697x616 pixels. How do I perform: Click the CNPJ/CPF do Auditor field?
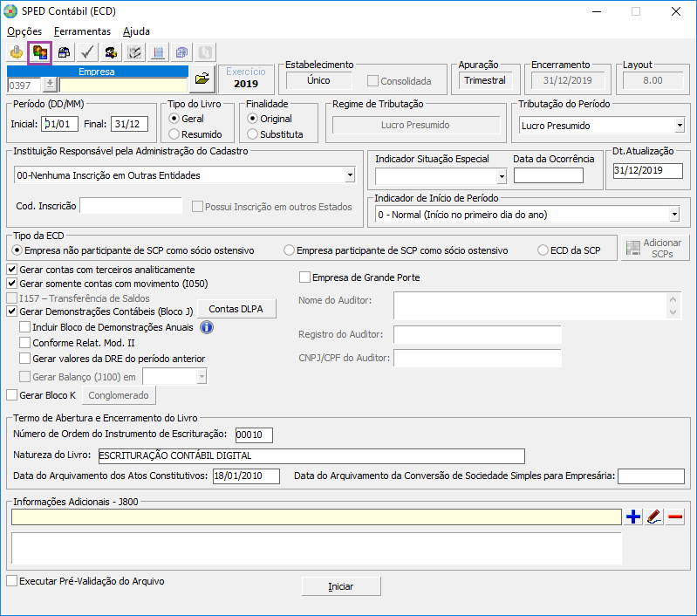pyautogui.click(x=477, y=358)
